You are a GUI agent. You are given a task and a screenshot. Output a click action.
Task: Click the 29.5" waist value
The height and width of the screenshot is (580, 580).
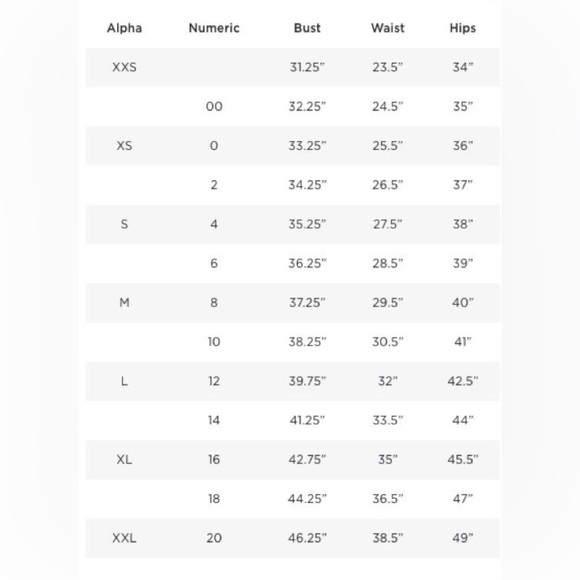pyautogui.click(x=388, y=303)
